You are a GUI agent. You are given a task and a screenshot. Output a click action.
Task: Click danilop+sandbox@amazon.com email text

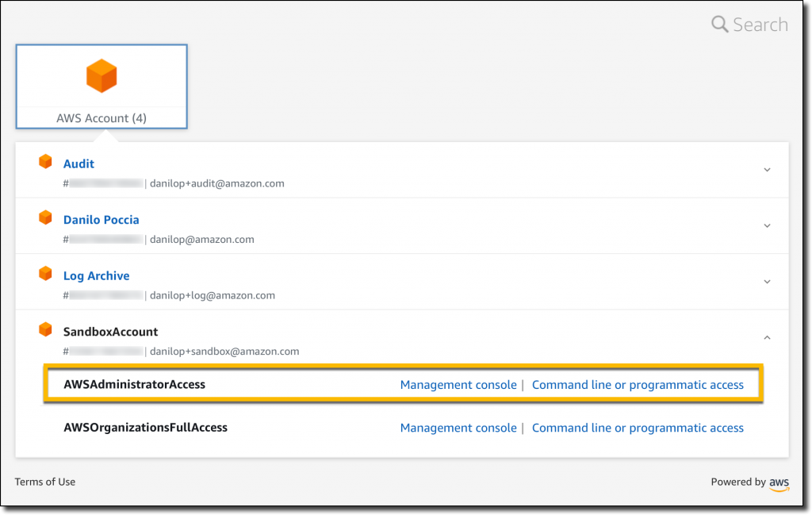click(x=224, y=352)
